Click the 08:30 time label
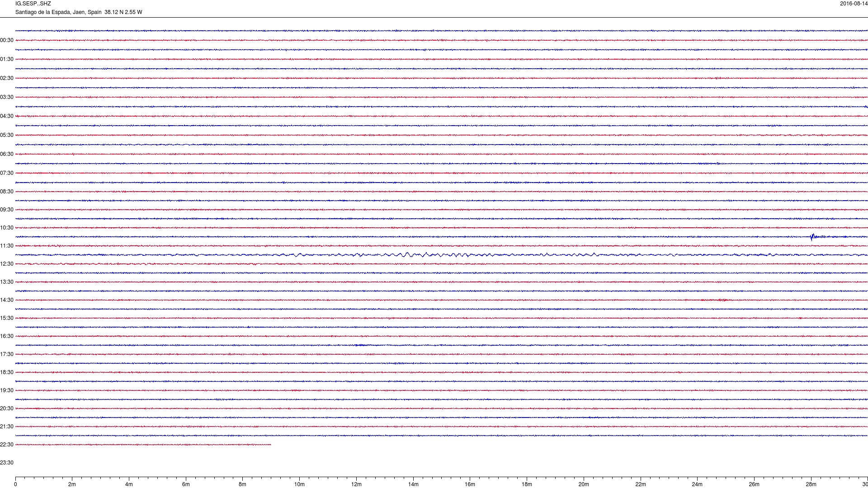This screenshot has height=488, width=868. [x=7, y=192]
